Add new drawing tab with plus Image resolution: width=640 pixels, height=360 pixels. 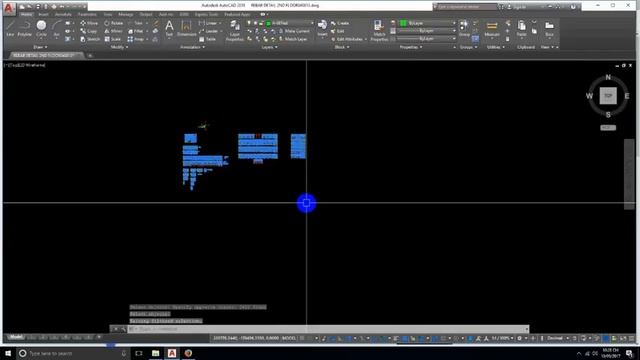[90, 55]
